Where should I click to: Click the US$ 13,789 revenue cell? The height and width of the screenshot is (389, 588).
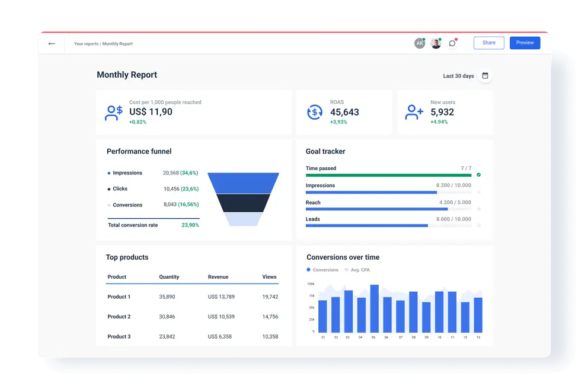pos(221,296)
